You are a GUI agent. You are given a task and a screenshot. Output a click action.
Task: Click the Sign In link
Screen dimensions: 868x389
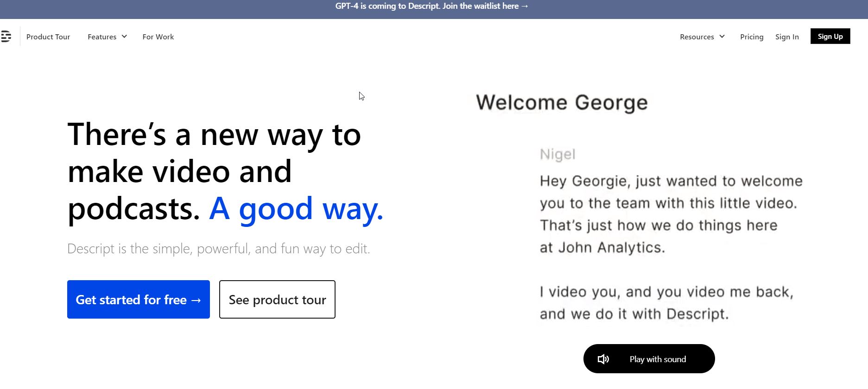coord(787,37)
